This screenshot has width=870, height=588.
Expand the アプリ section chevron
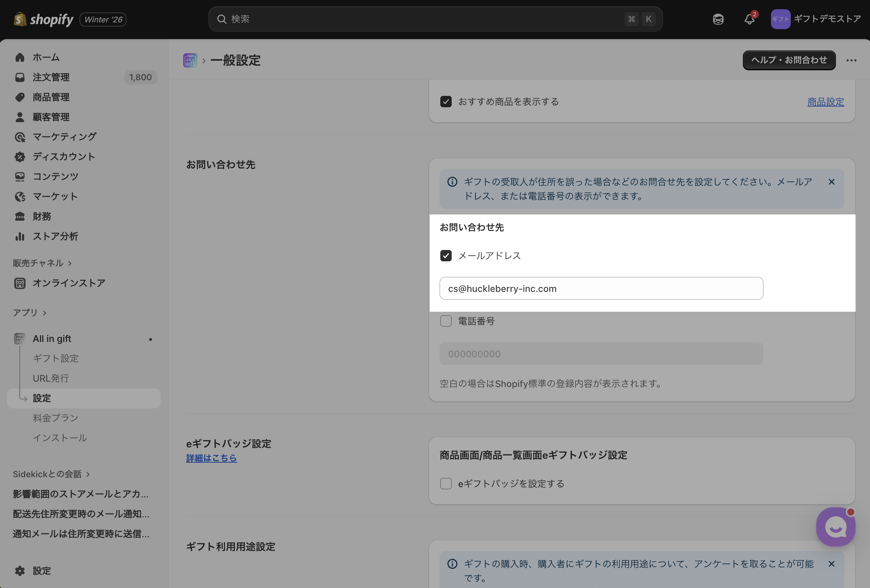click(44, 313)
